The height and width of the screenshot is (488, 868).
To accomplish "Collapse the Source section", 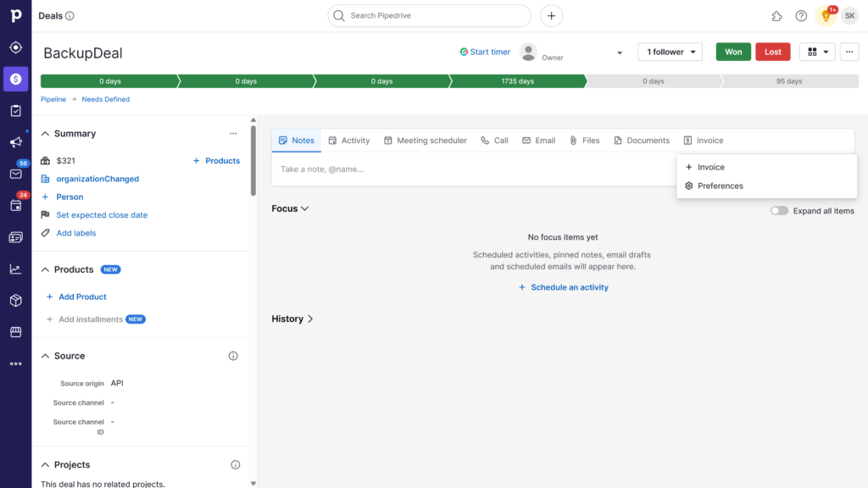I will click(45, 356).
